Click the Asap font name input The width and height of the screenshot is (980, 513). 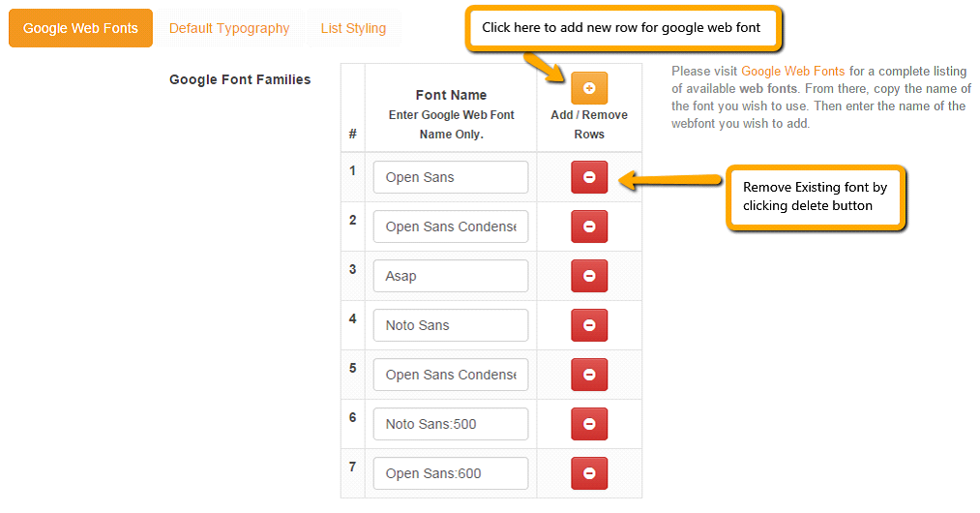[x=451, y=276]
